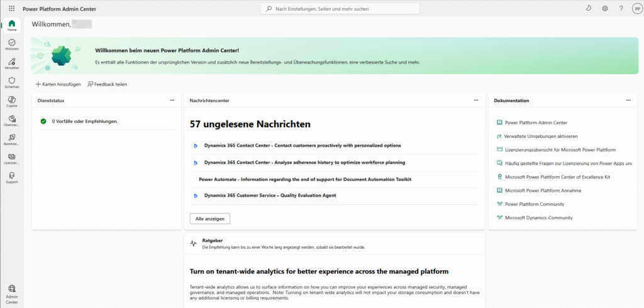
Task: Open Aktionen in the left sidebar
Action: 12,45
